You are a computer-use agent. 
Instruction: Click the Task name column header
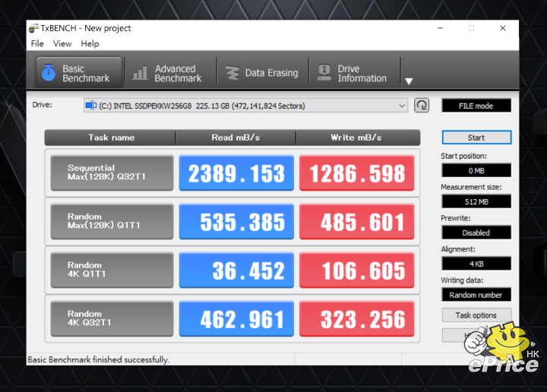[x=111, y=138]
